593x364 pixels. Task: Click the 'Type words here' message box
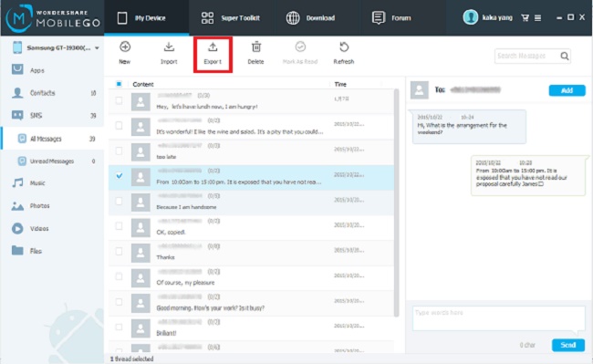click(x=498, y=318)
